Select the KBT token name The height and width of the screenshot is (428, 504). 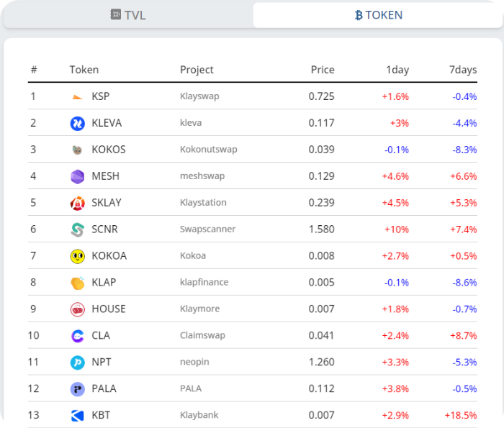pyautogui.click(x=101, y=415)
